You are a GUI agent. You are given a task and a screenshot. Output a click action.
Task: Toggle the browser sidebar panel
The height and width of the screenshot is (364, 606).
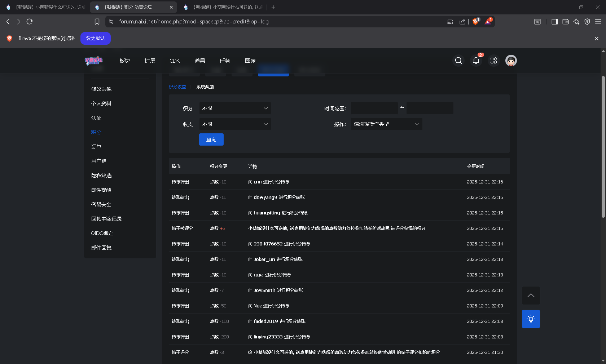pos(554,22)
